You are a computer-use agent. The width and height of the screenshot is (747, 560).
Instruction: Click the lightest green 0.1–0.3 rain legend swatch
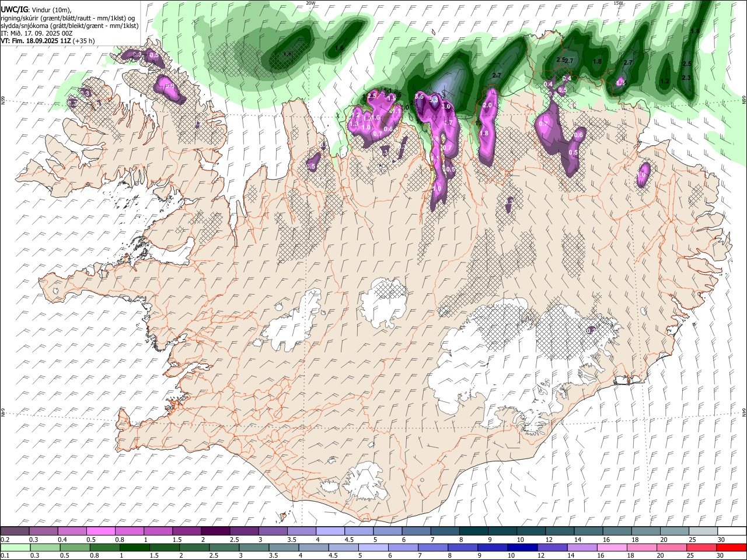coord(16,547)
